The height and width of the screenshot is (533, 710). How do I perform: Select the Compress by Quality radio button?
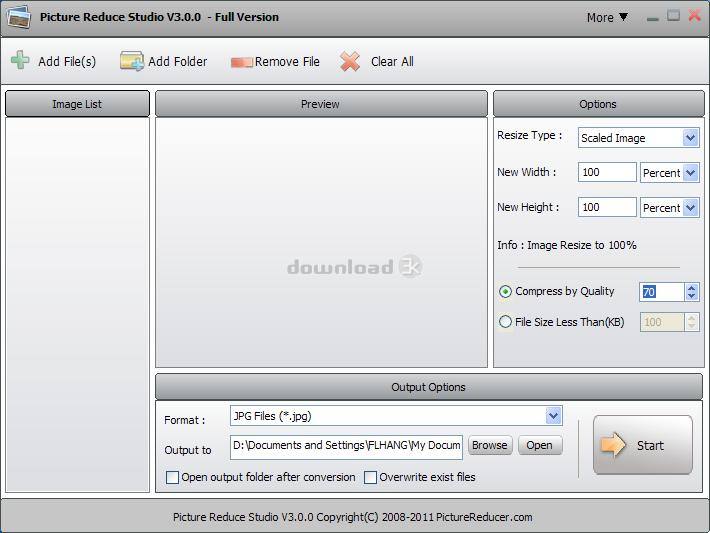pos(505,292)
